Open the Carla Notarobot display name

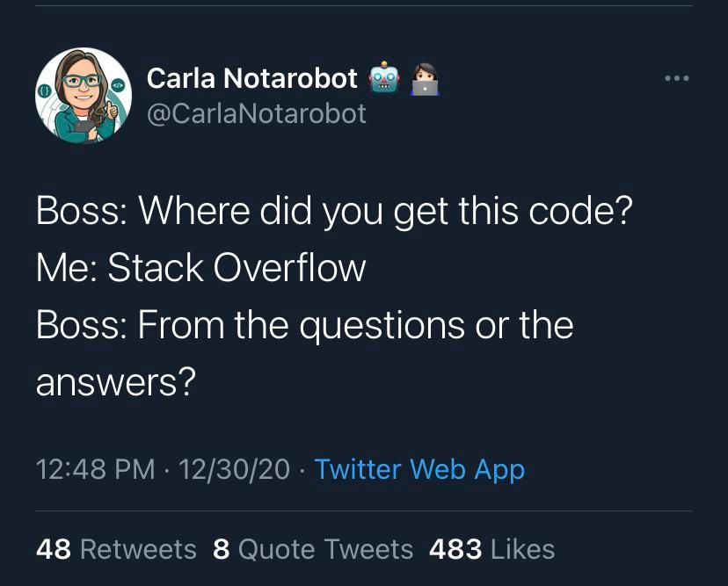click(251, 79)
